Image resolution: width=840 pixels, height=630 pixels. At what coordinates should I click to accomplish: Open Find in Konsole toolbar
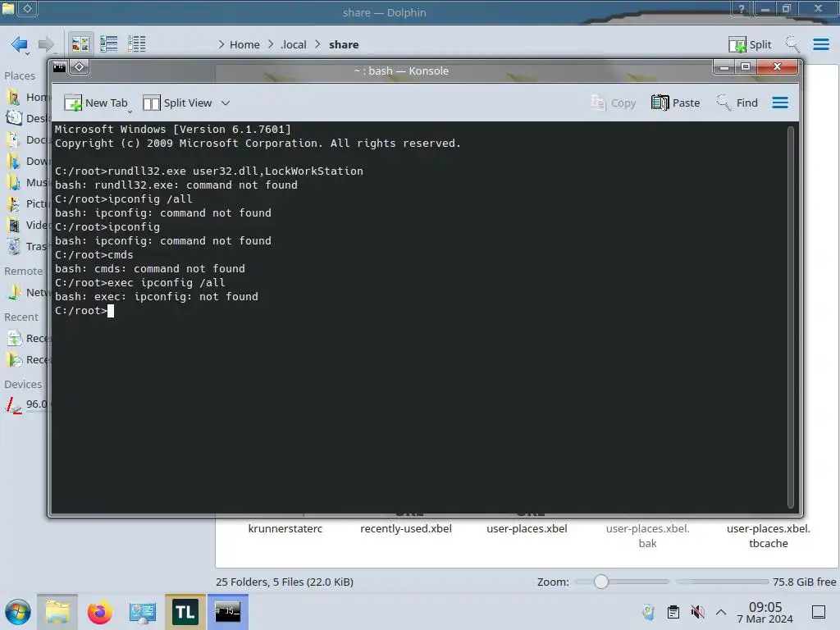[x=737, y=103]
